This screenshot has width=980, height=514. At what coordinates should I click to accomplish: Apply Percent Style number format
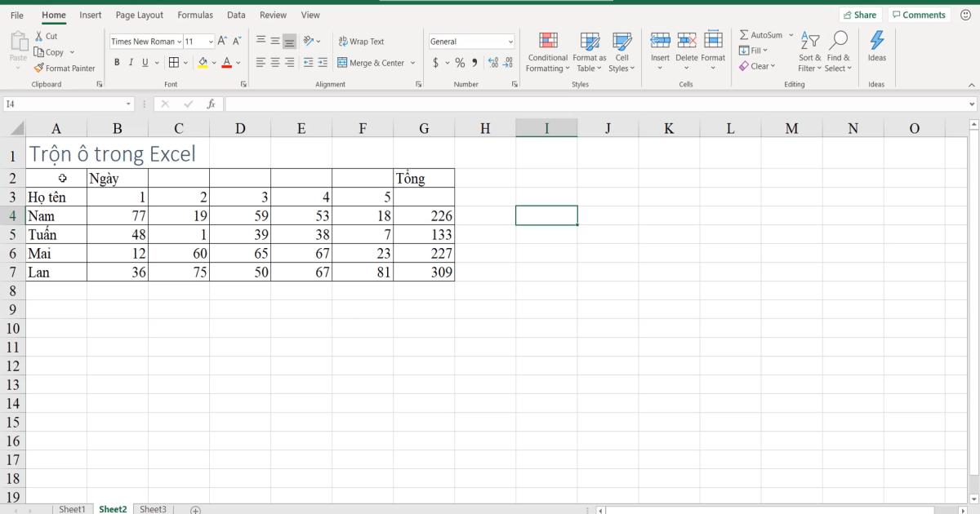[460, 61]
